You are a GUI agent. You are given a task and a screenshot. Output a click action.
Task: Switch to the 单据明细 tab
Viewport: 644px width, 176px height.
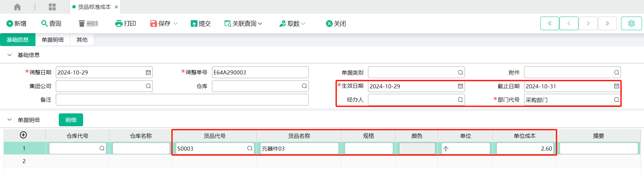pos(52,40)
